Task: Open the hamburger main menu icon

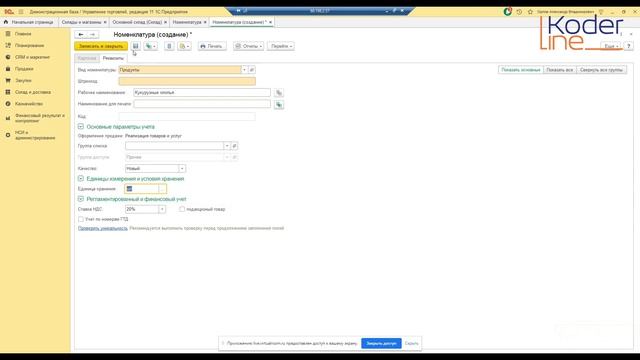Action: [21, 12]
